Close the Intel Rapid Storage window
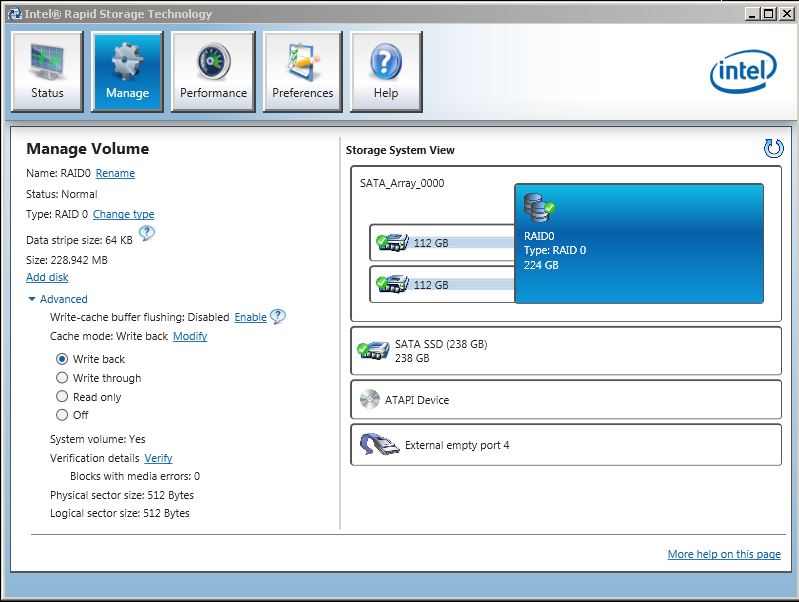This screenshot has width=799, height=602. (786, 14)
